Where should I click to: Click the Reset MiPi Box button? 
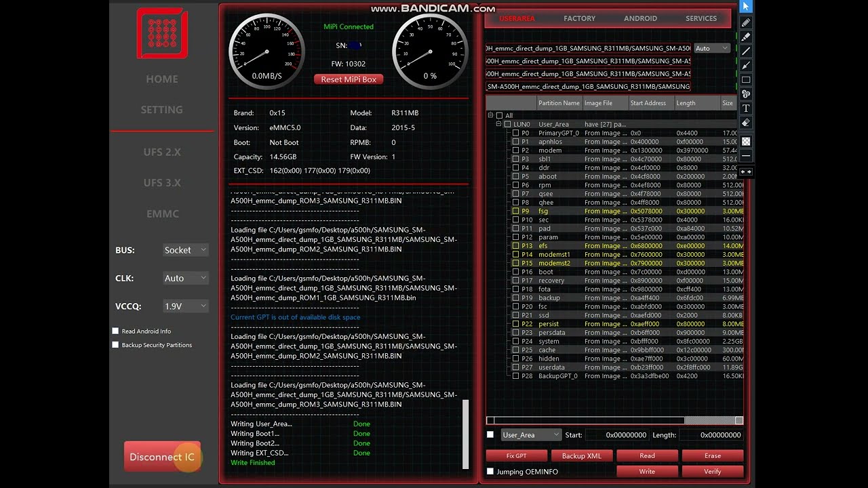click(349, 79)
